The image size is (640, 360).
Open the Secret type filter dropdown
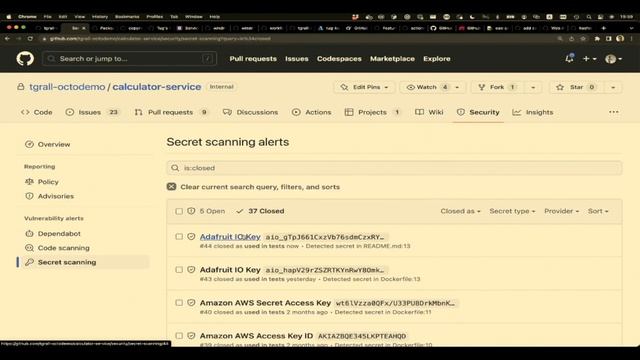coord(512,211)
